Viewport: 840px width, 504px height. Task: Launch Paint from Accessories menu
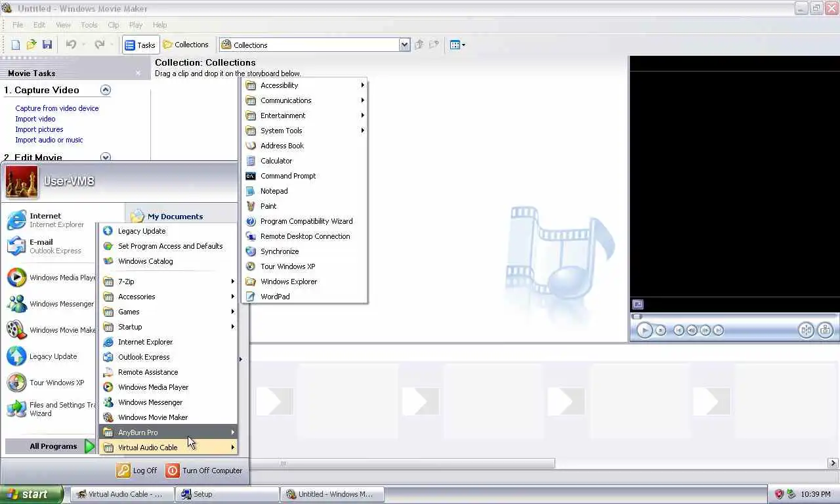[x=304, y=206]
